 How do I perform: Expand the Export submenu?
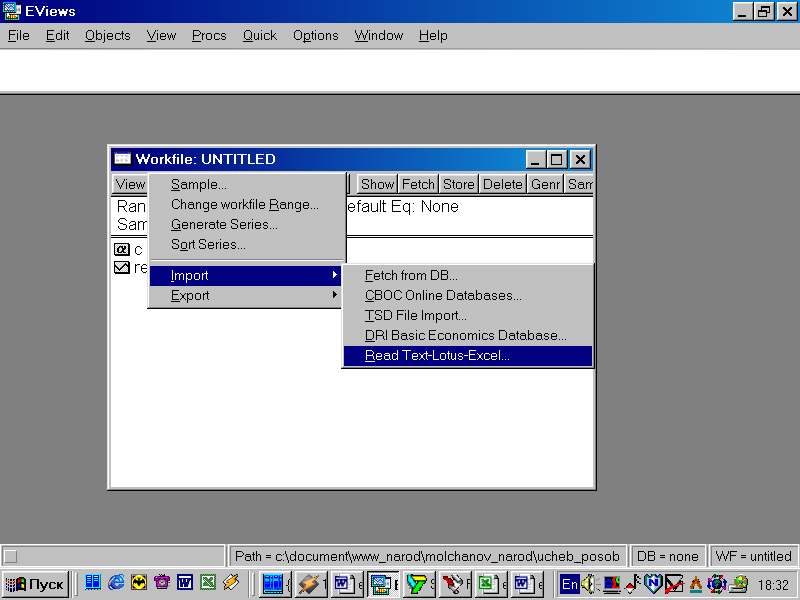[247, 295]
